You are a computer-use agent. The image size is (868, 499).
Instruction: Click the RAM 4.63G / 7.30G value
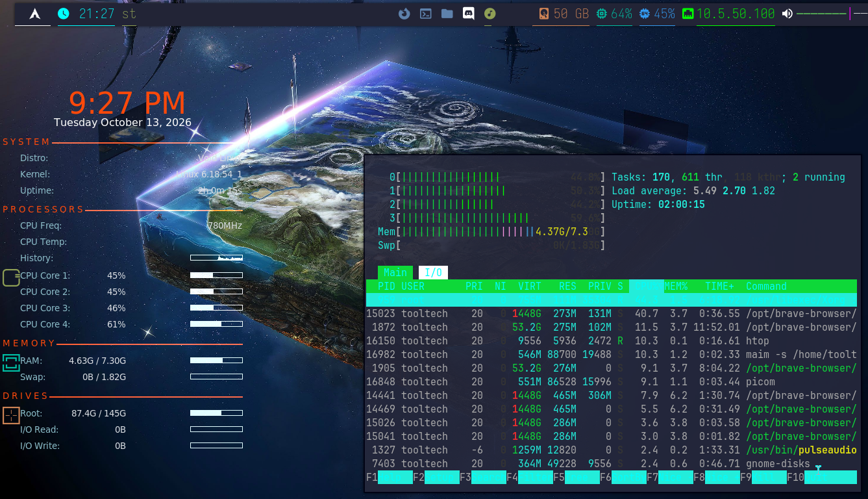pyautogui.click(x=97, y=361)
